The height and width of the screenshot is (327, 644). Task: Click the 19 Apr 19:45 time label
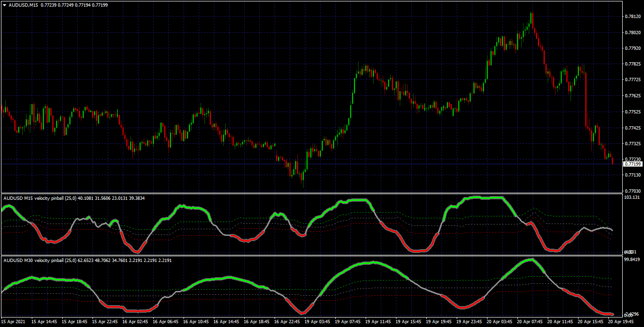coord(439,321)
